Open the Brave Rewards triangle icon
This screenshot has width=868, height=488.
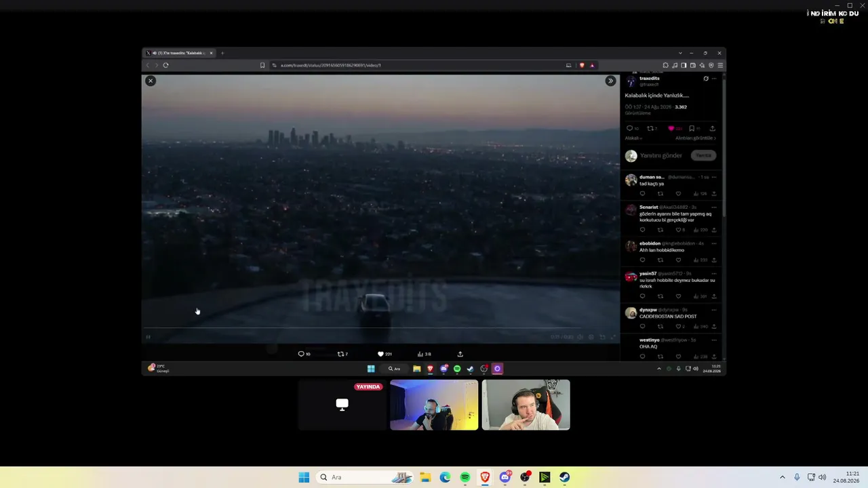point(592,65)
